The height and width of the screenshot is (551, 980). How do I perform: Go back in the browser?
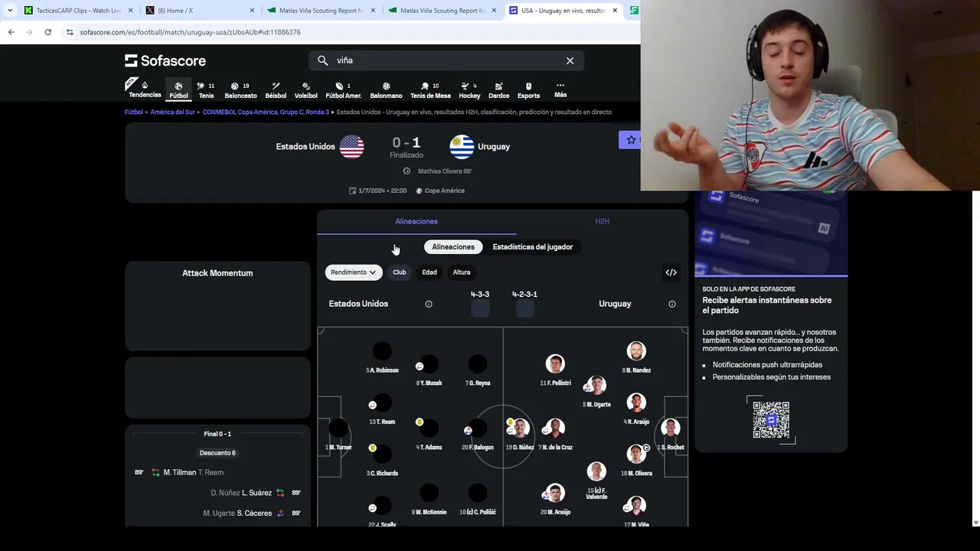tap(11, 32)
